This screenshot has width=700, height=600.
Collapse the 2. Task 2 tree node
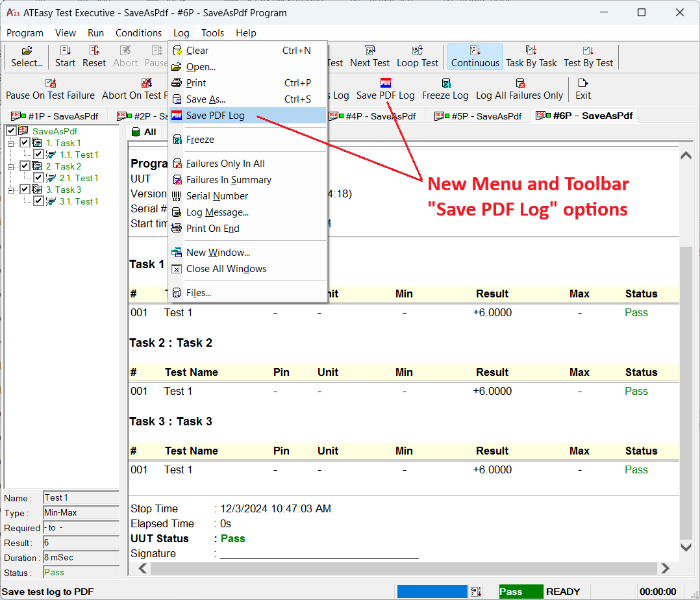click(10, 166)
